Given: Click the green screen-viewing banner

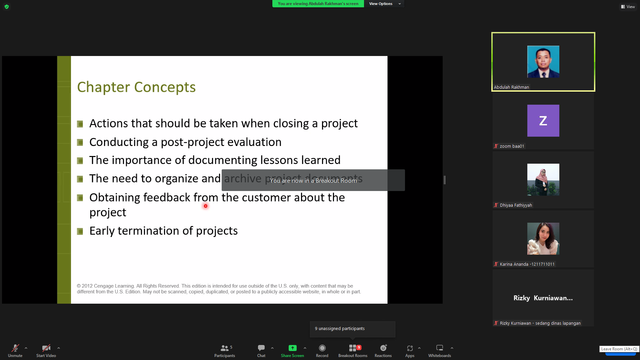Looking at the screenshot, I should pyautogui.click(x=318, y=4).
